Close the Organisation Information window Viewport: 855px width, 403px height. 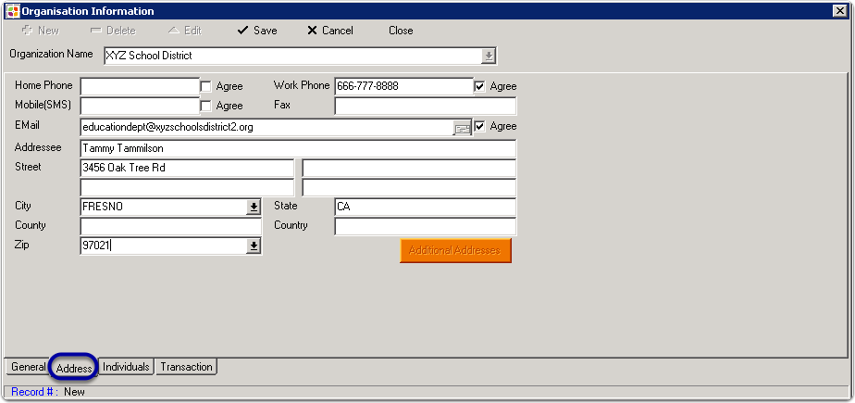(838, 11)
